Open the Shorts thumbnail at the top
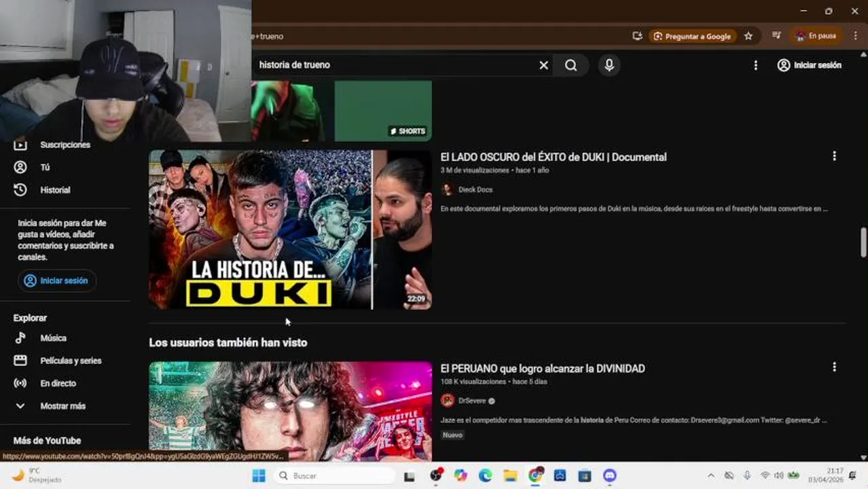Screen dimensions: 868x489 [342, 111]
